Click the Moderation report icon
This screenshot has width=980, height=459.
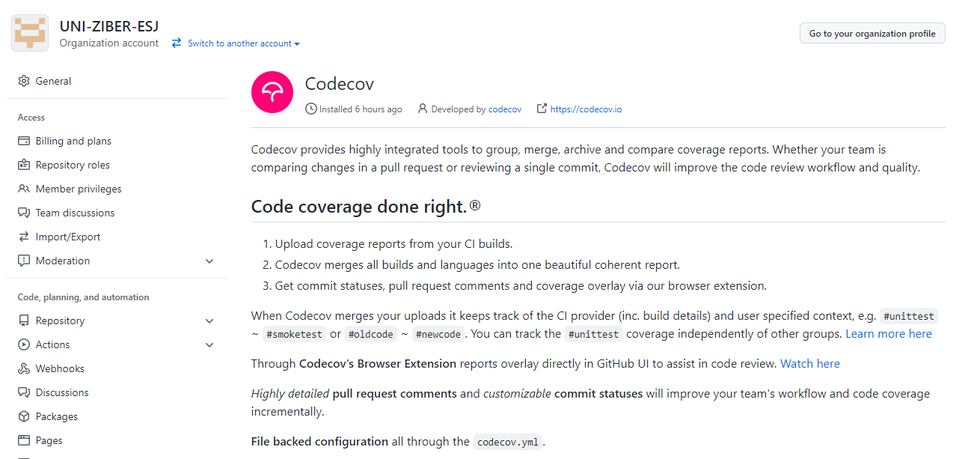(24, 261)
